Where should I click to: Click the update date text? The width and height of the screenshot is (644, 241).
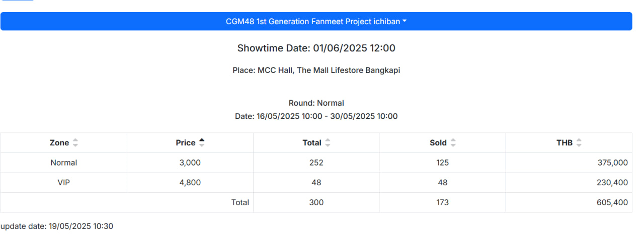57,226
